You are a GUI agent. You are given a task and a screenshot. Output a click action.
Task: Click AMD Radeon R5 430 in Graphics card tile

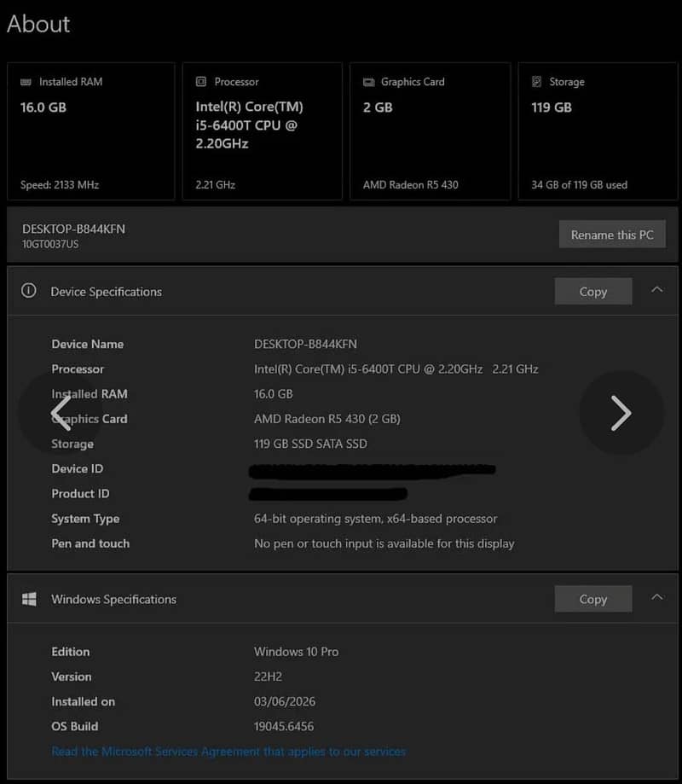coord(411,184)
